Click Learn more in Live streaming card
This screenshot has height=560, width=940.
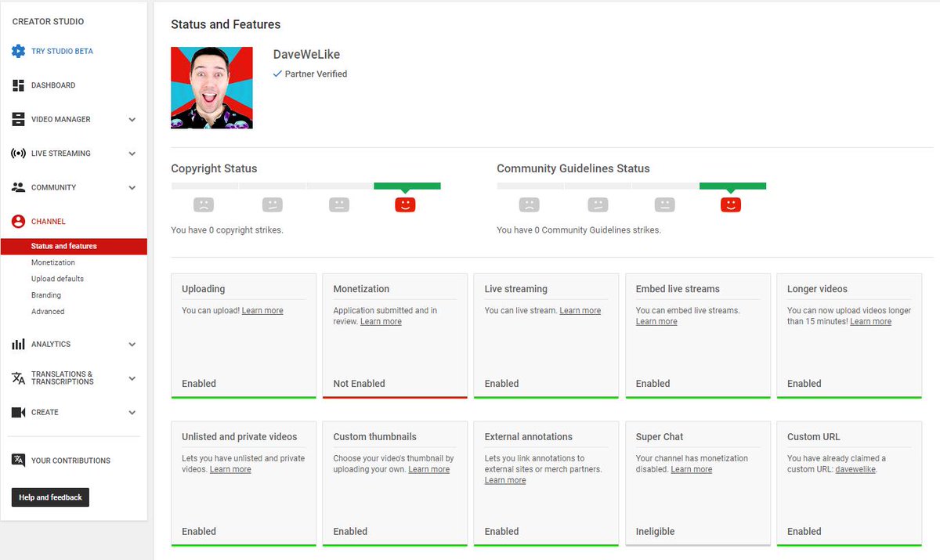(580, 311)
